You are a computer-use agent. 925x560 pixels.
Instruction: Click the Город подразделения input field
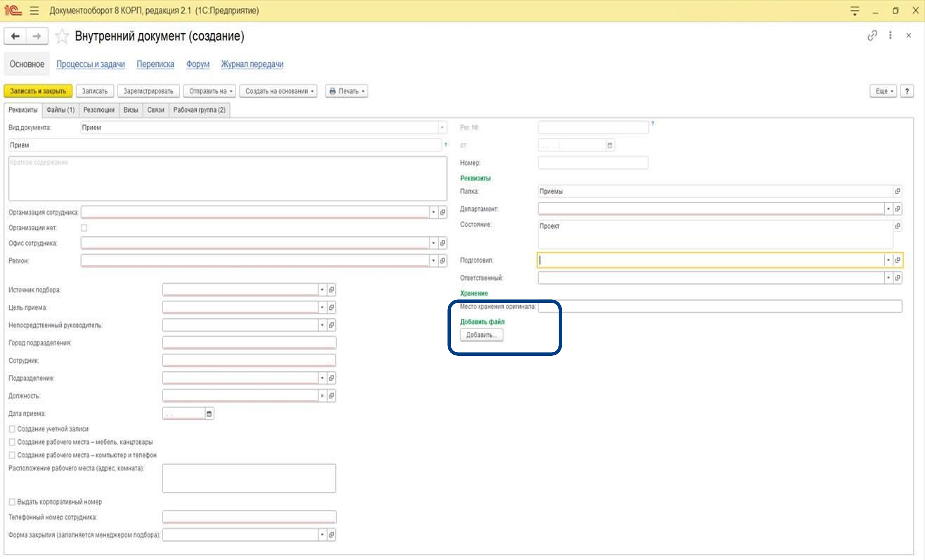(x=249, y=343)
